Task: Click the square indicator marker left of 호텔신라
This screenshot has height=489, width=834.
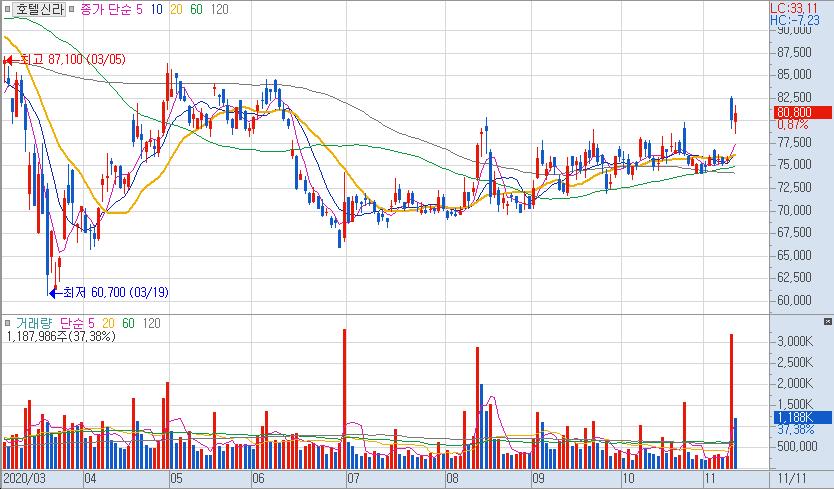Action: pyautogui.click(x=7, y=9)
